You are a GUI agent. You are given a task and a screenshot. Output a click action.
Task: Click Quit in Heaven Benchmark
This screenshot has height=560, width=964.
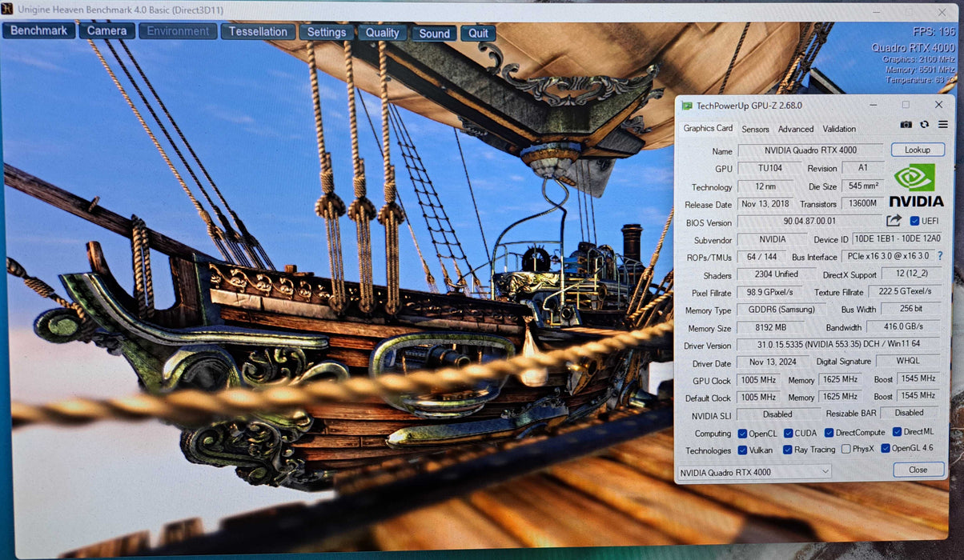[478, 34]
